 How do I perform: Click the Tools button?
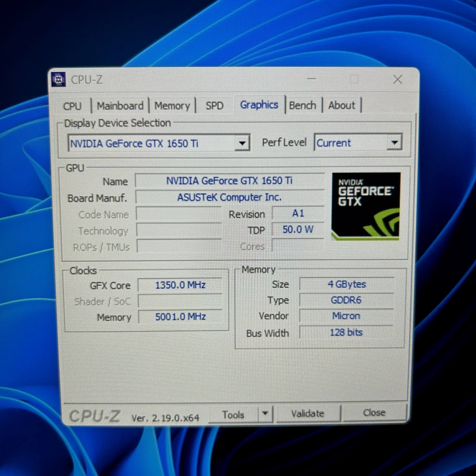click(x=233, y=415)
